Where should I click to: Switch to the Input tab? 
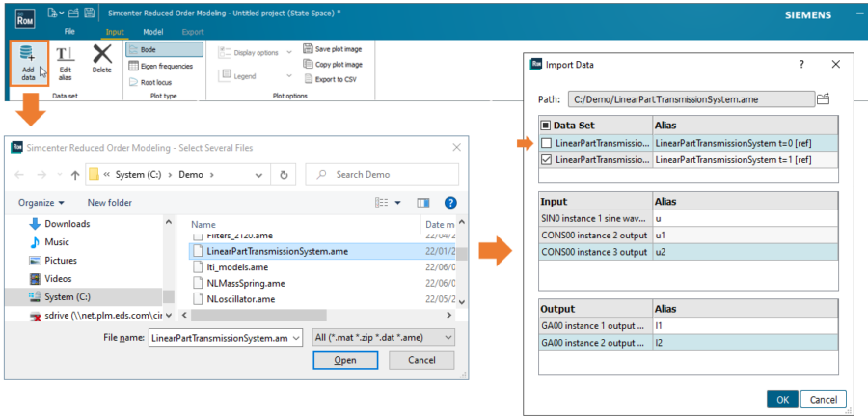point(115,32)
